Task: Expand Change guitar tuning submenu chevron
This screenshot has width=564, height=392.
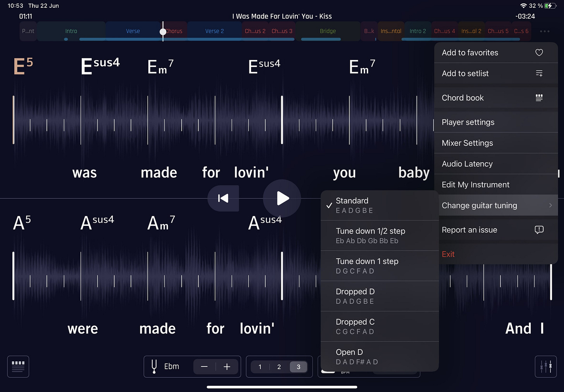Action: pyautogui.click(x=550, y=205)
